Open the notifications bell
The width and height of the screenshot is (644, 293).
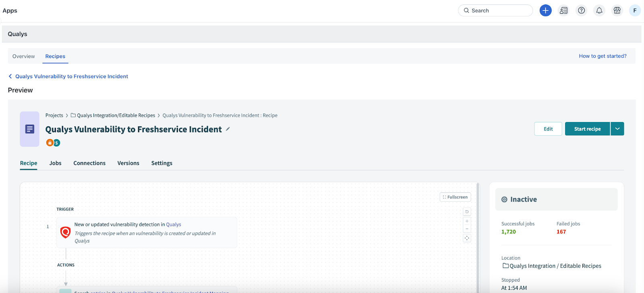[599, 10]
